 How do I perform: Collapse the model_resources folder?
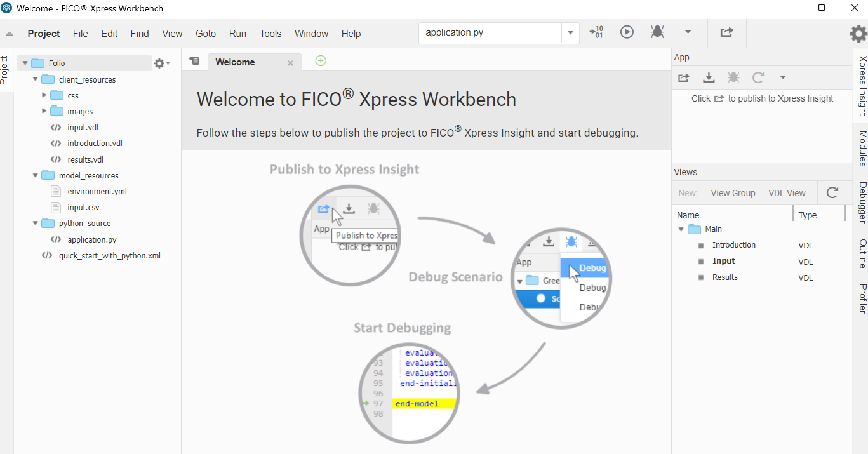coord(36,175)
